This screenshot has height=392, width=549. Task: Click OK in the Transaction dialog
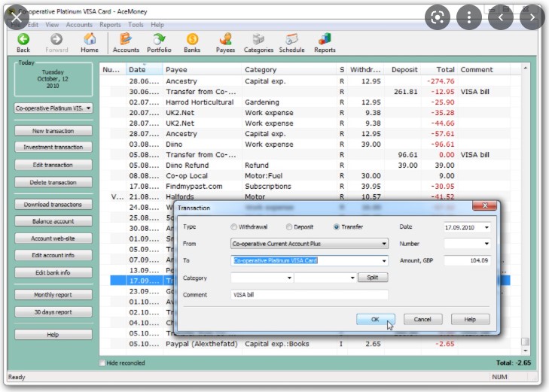(375, 319)
